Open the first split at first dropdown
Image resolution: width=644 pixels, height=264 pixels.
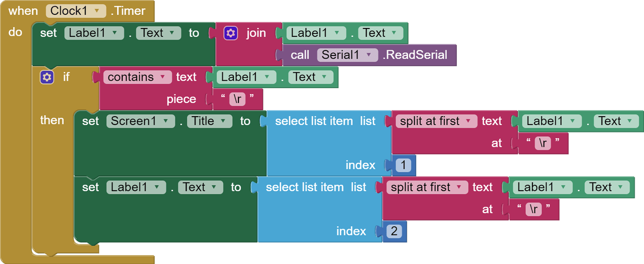(x=436, y=121)
